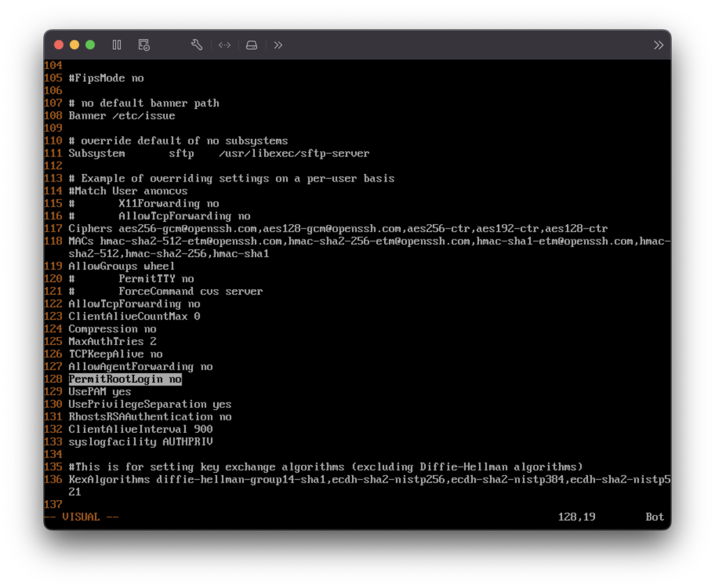The image size is (715, 588).
Task: Click on UsePAM yes text
Action: (99, 392)
